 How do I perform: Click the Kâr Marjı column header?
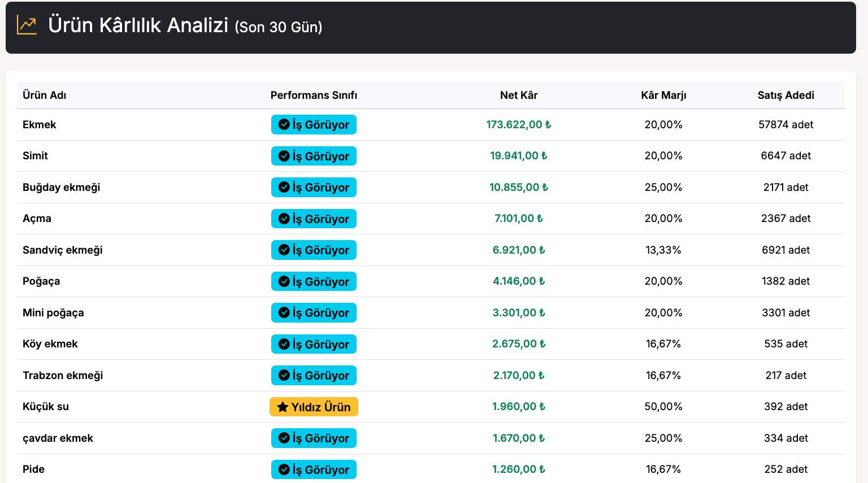(663, 95)
